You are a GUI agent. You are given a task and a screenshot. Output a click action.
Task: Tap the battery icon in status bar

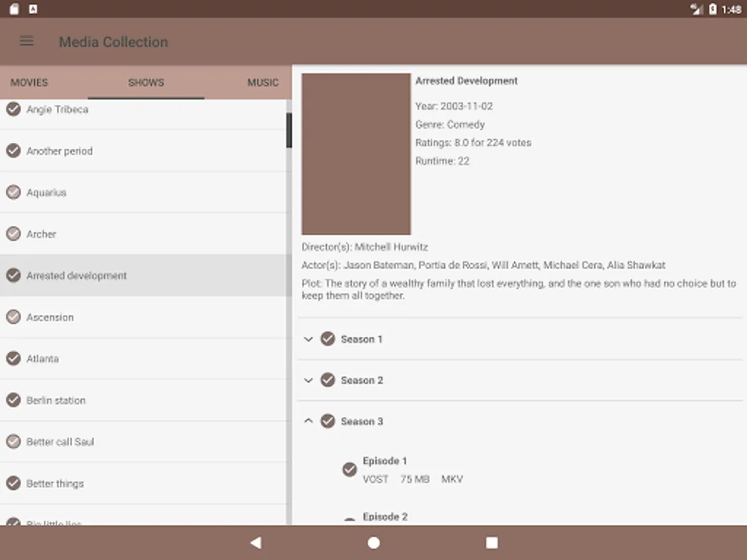coord(713,9)
